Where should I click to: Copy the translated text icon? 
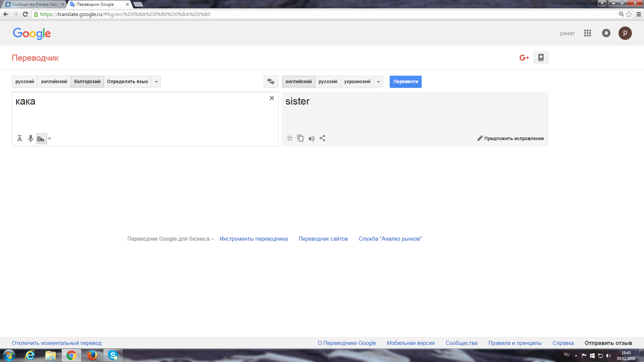pyautogui.click(x=300, y=138)
